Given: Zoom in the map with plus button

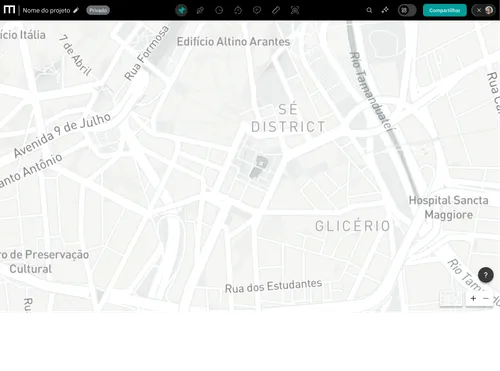Looking at the screenshot, I should click(473, 298).
